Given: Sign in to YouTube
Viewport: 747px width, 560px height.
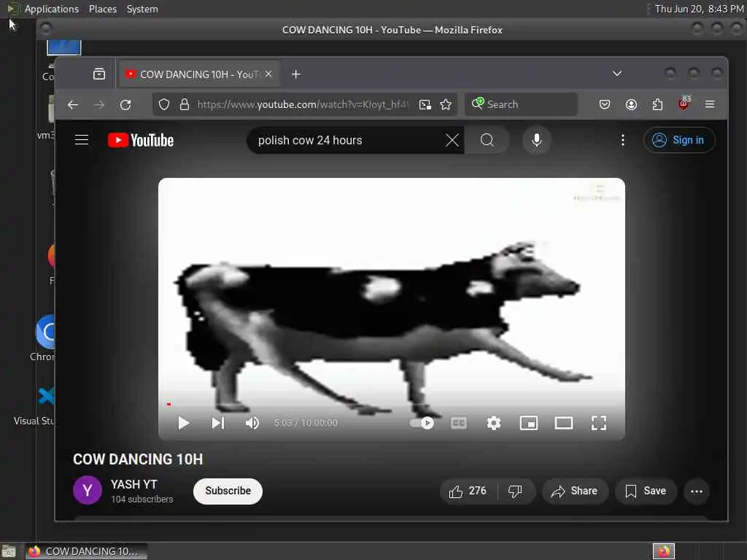Looking at the screenshot, I should [679, 140].
